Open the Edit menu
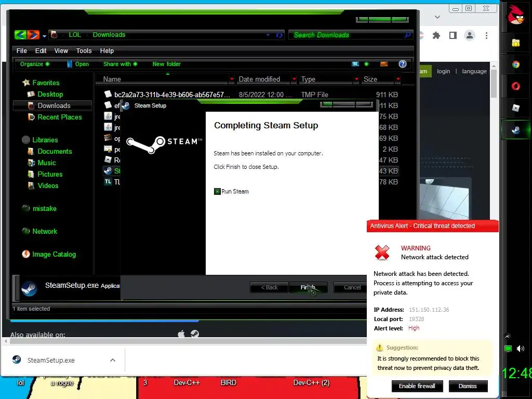This screenshot has width=532, height=399. 41,50
